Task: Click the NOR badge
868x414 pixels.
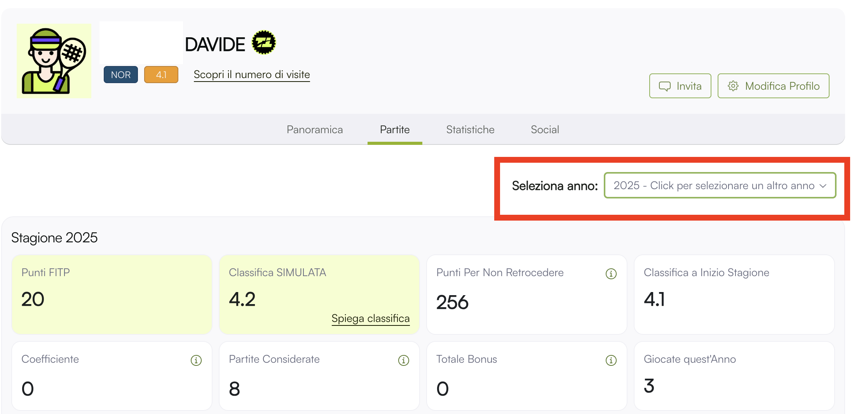Action: (x=120, y=75)
